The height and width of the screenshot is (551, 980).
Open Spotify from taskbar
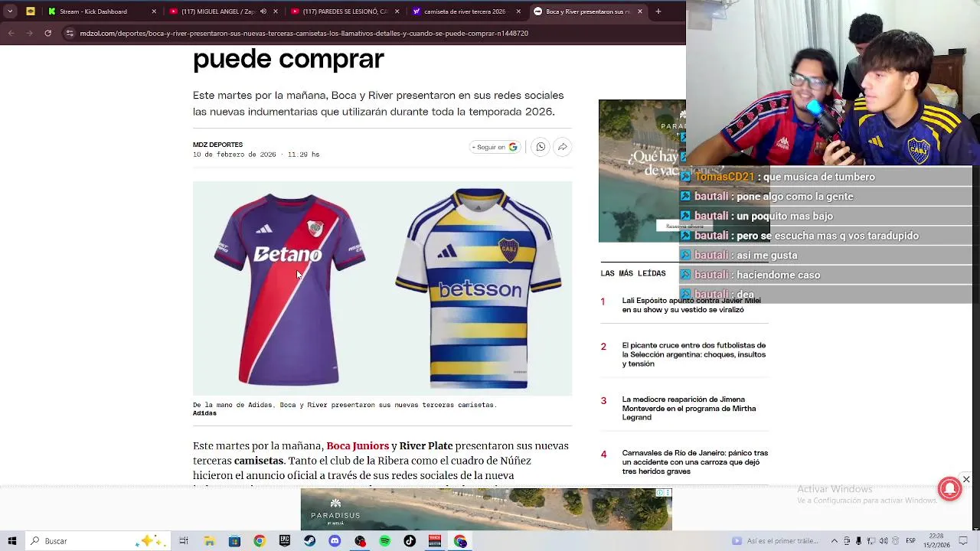coord(384,541)
